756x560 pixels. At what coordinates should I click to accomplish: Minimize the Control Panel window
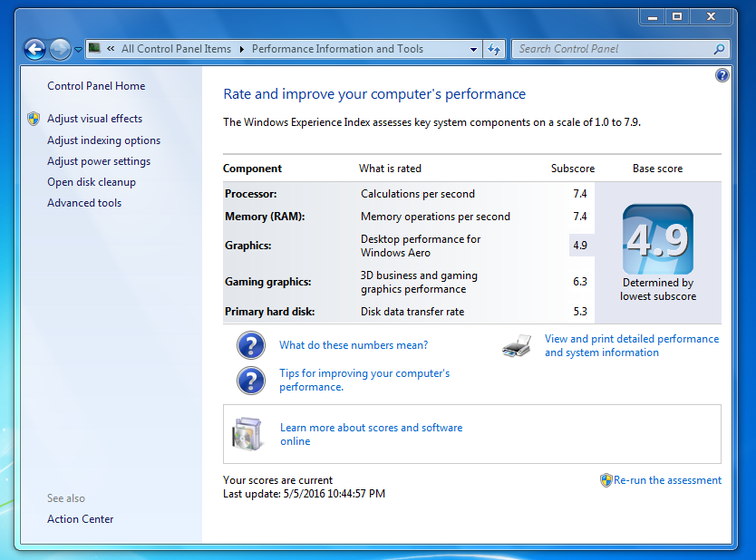[653, 17]
